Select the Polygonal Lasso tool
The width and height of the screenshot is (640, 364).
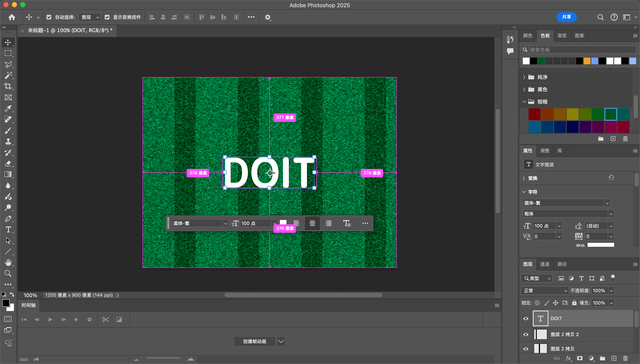click(x=8, y=64)
